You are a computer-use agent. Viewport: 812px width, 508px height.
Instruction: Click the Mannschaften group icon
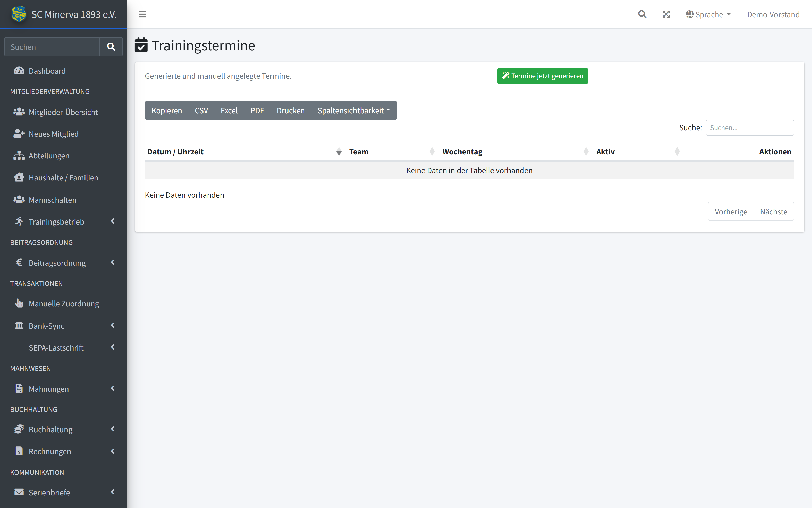[19, 200]
